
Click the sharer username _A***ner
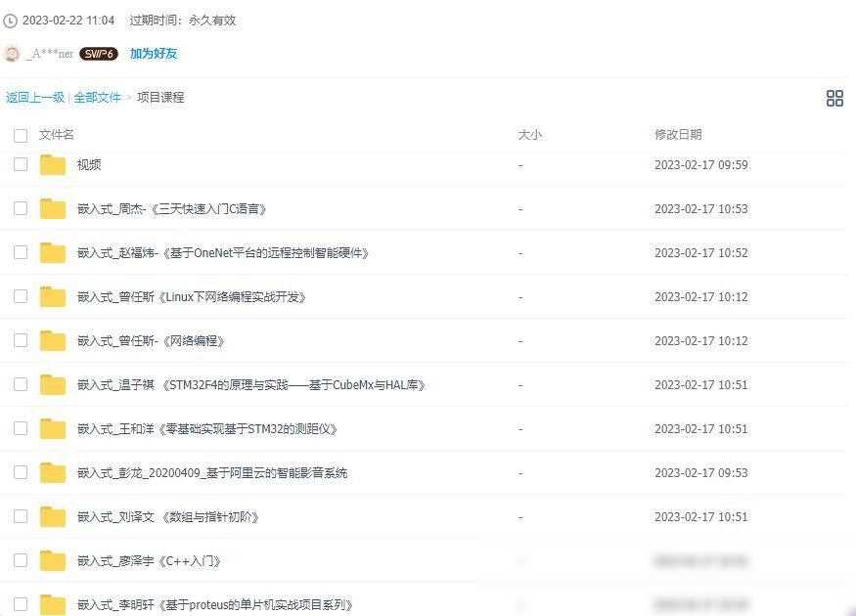point(50,54)
